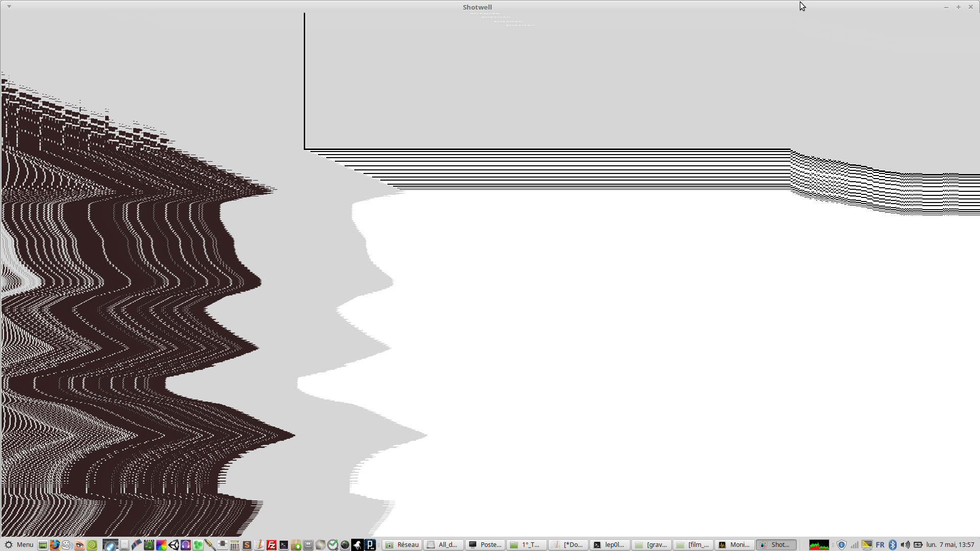Click the headphones audio app icon
This screenshot has width=980, height=551.
186,545
